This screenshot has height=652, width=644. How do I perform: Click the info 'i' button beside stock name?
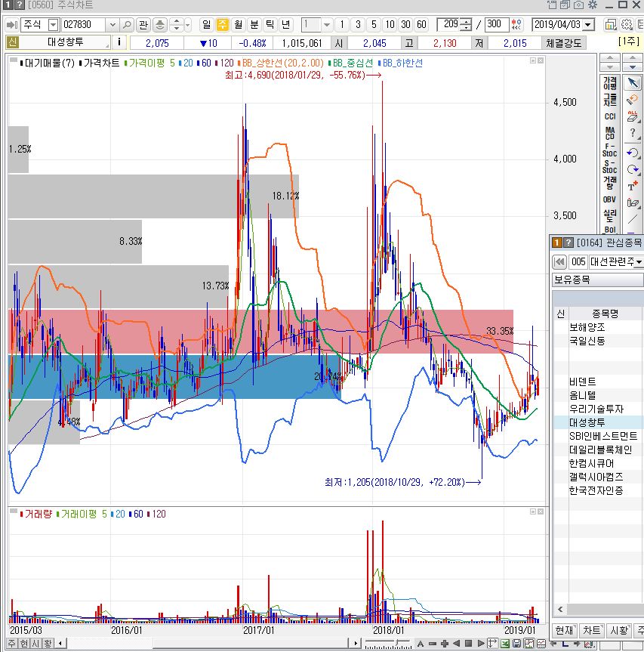(119, 42)
